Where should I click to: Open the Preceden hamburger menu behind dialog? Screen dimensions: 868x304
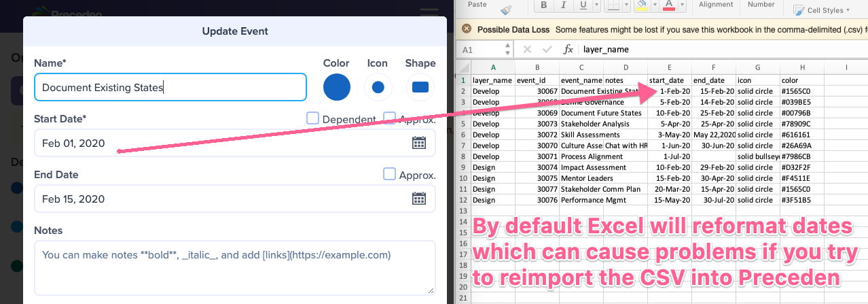tap(429, 12)
